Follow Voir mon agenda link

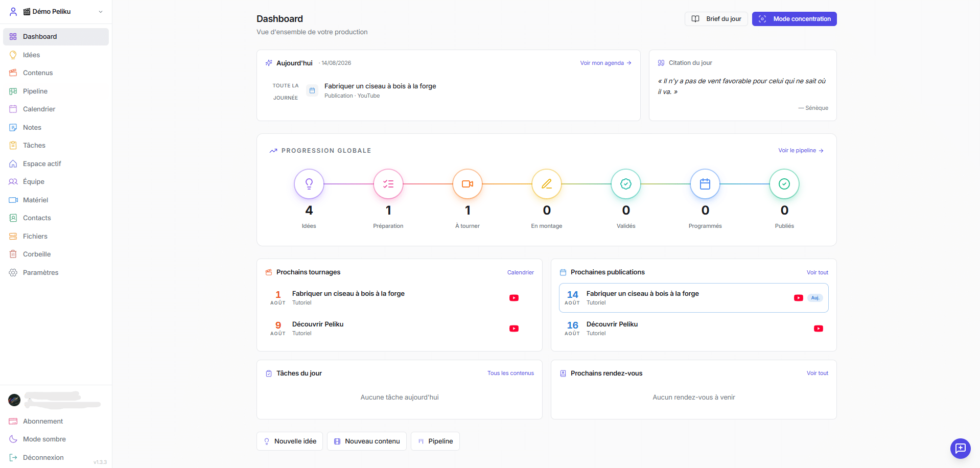[x=606, y=63]
